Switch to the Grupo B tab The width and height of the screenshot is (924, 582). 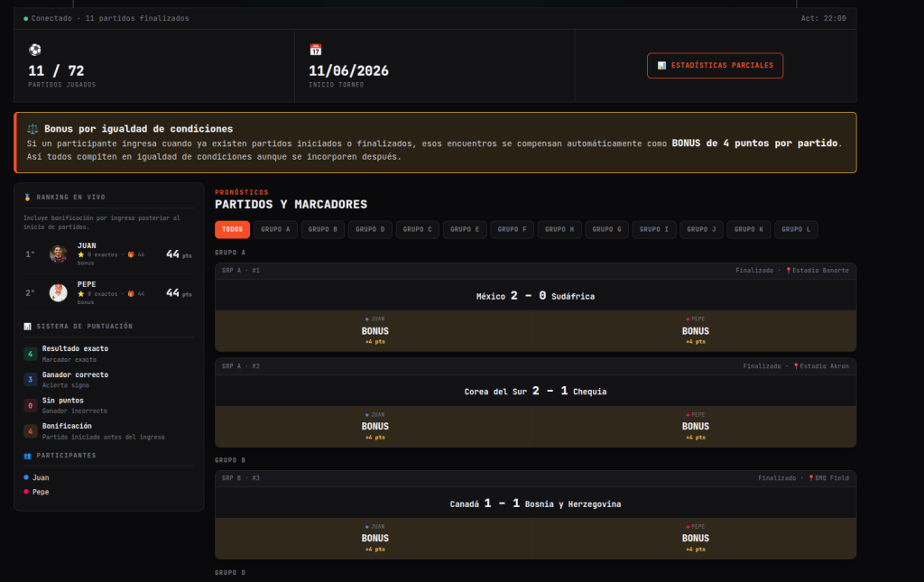(322, 229)
